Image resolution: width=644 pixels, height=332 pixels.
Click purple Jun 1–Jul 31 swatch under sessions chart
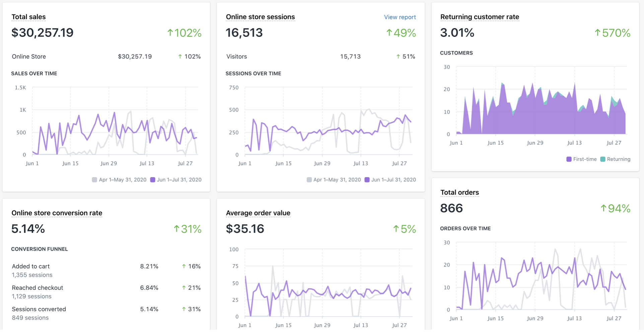coord(367,180)
